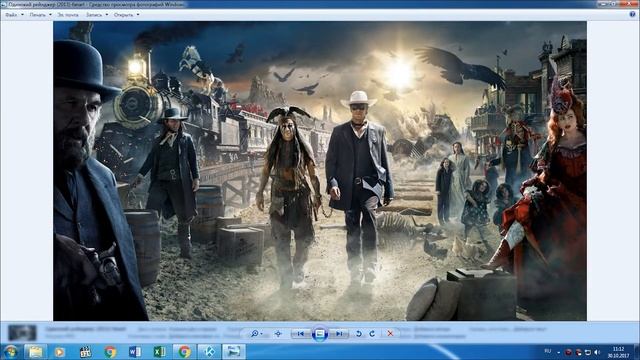Rotate the picture counterclockwise
The width and height of the screenshot is (640, 360).
359,333
